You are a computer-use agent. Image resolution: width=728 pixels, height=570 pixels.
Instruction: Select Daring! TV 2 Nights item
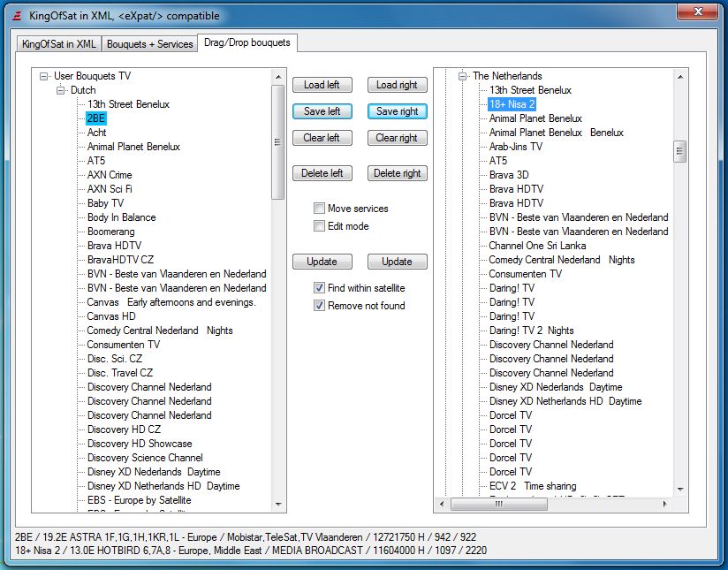(x=532, y=331)
